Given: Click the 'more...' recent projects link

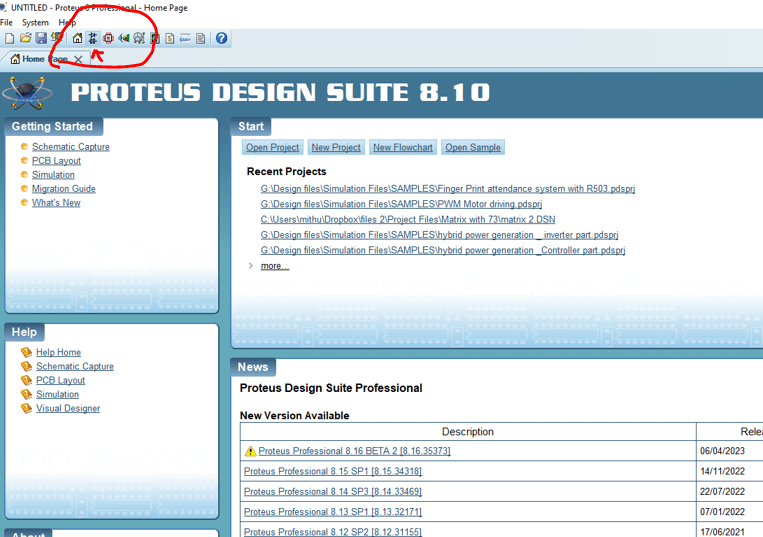Looking at the screenshot, I should (275, 266).
